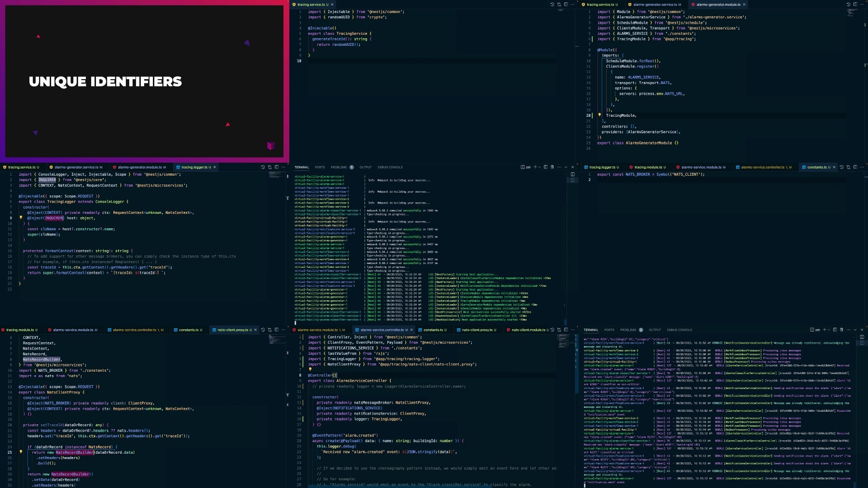Click lightbulb beside TracingModule line in module editor
Image resolution: width=868 pixels, height=488 pixels.
click(599, 115)
